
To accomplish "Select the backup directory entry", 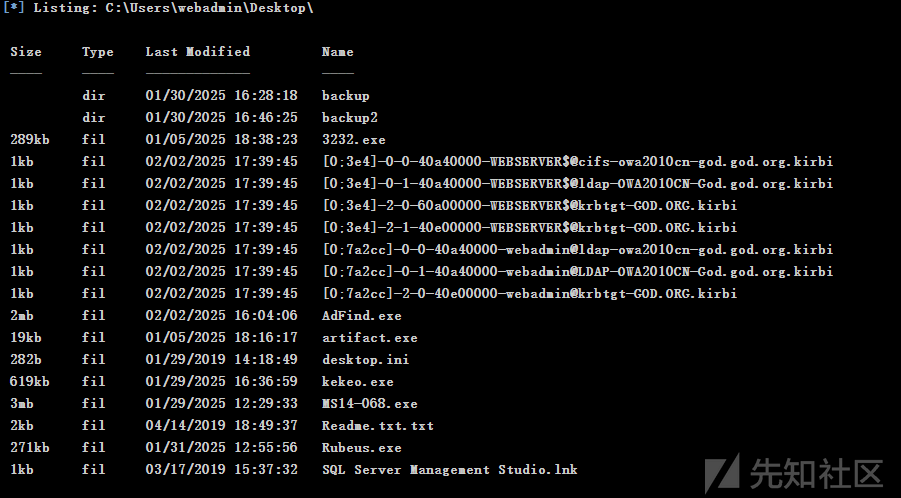I will (345, 96).
